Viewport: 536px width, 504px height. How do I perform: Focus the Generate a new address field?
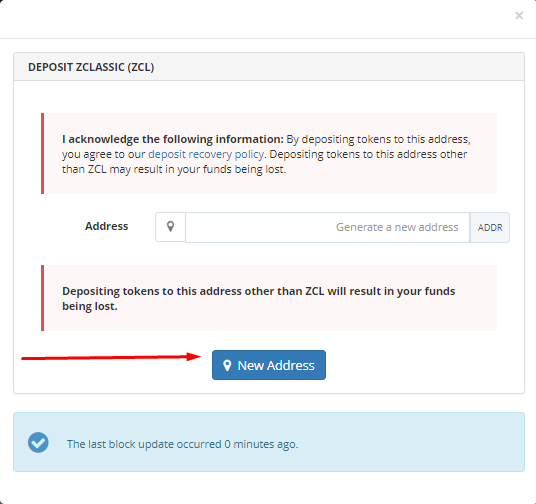click(x=327, y=227)
